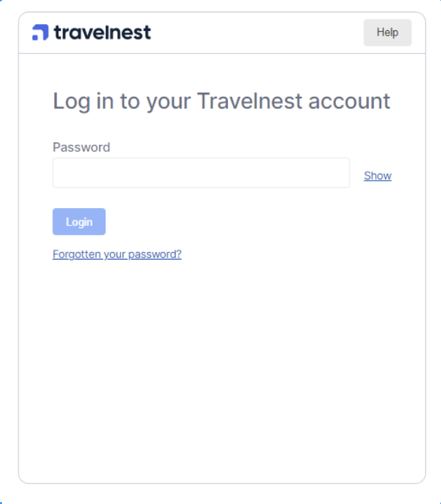
Task: Click the blue square logo mark beside travelnest
Action: click(x=41, y=32)
